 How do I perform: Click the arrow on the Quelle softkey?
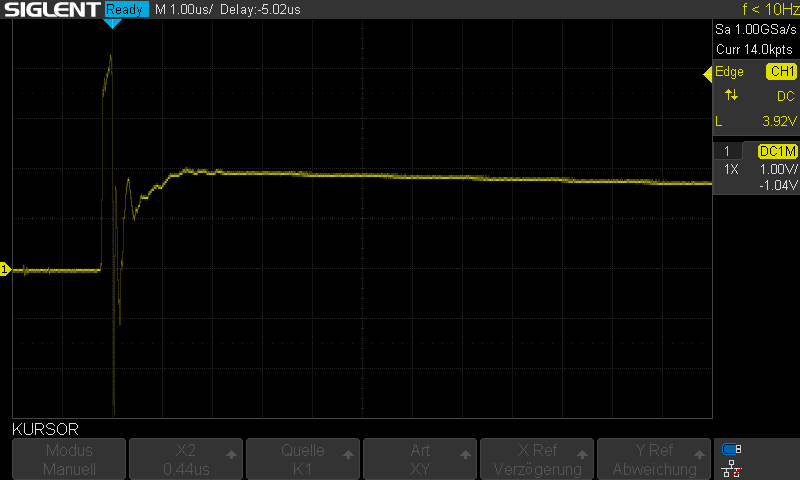point(348,454)
